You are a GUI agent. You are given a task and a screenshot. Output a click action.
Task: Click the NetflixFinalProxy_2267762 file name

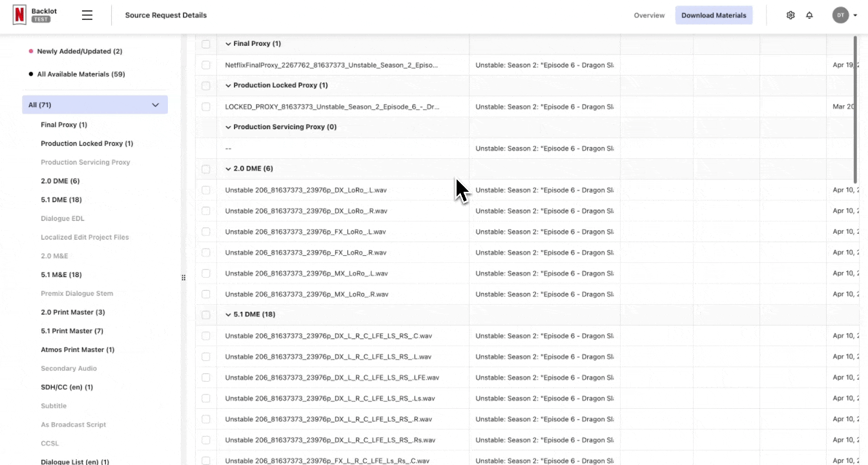pos(331,65)
